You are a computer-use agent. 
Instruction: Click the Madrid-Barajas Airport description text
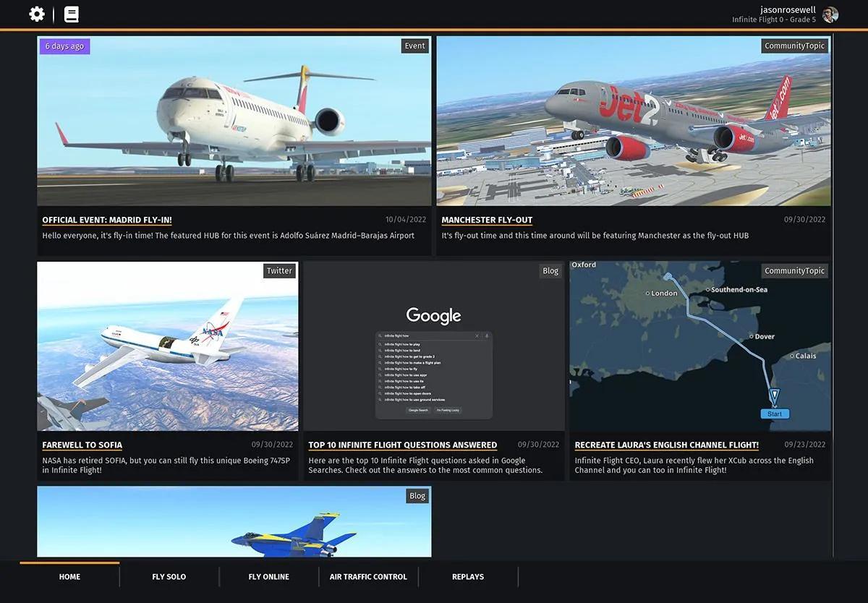tap(229, 236)
